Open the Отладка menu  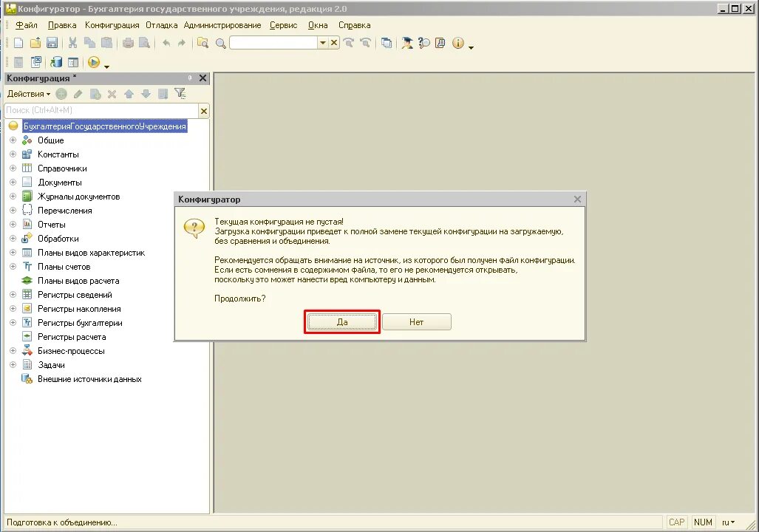(161, 25)
